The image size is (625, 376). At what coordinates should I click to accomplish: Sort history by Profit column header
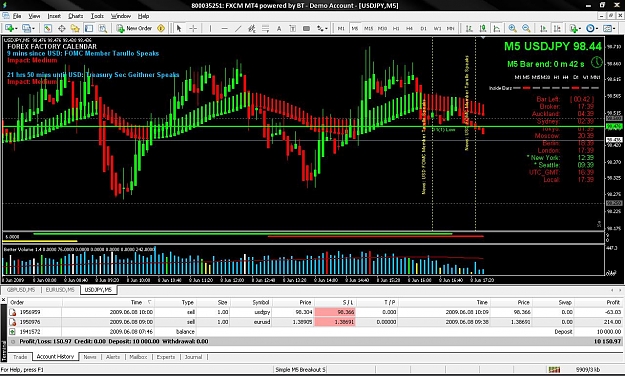coord(598,303)
